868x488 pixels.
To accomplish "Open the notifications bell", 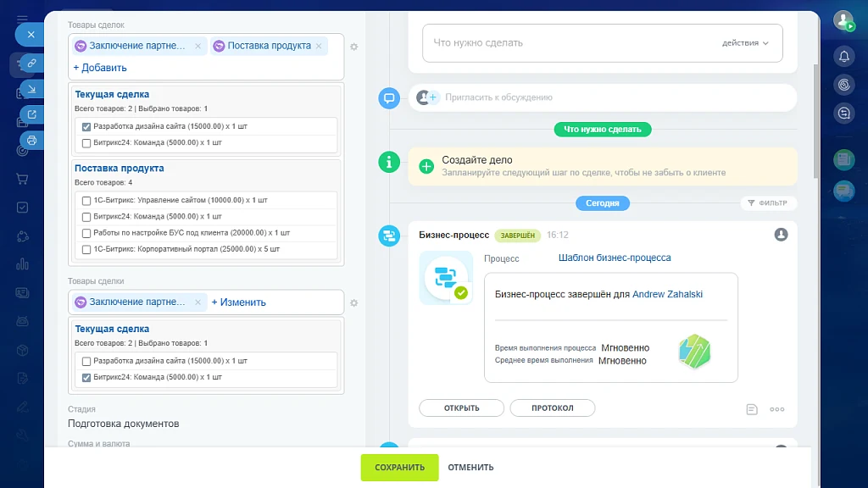I will [843, 56].
